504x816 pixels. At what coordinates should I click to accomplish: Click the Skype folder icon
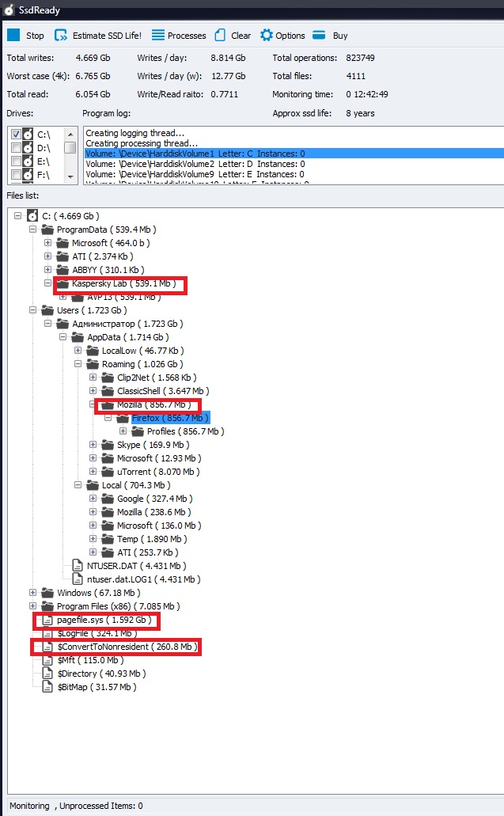point(108,445)
